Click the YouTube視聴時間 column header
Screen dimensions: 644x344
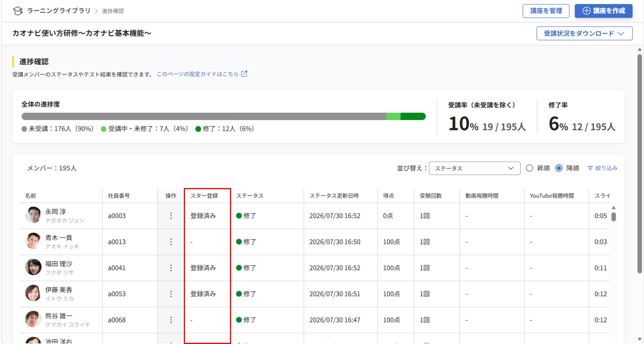click(x=552, y=196)
